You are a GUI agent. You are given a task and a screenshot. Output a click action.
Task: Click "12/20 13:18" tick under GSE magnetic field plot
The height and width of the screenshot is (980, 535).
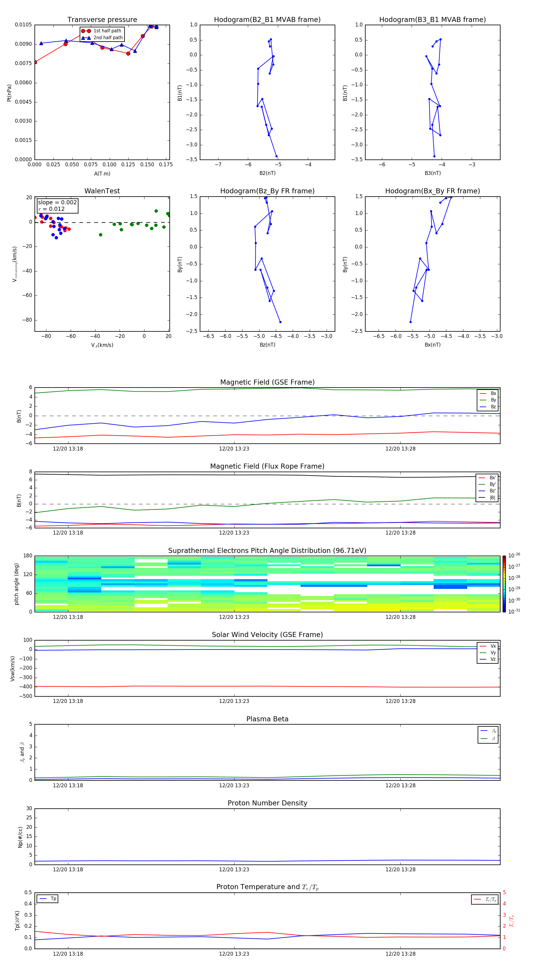tap(68, 448)
